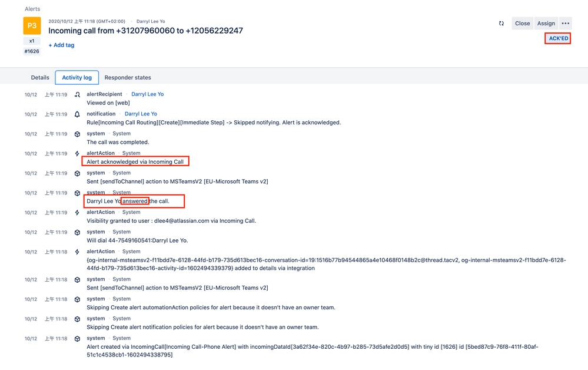Click the cube icon beside 'The call was completed'
Screen dimensions: 588x370
click(x=77, y=134)
